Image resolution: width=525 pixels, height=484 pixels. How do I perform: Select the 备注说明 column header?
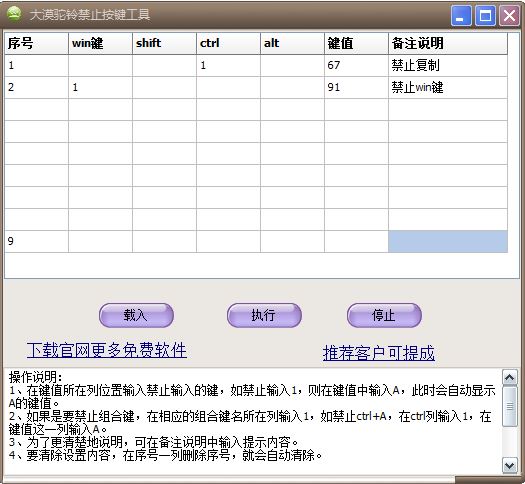point(448,43)
